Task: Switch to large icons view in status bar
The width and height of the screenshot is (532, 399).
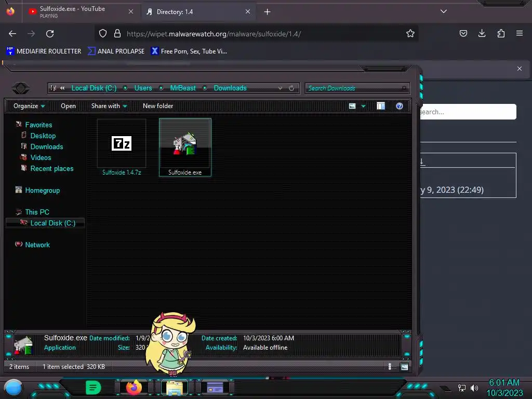Action: tap(404, 367)
